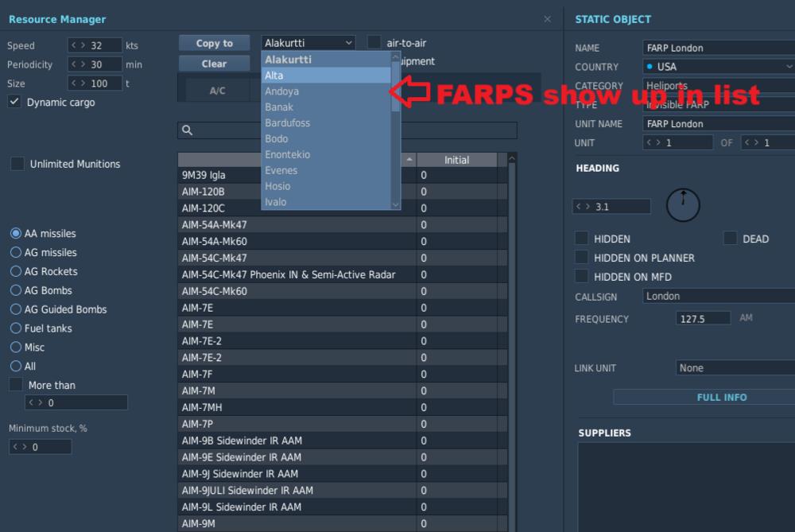Open the Alakurtti airbase dropdown
Screen dimensions: 795x532
click(308, 43)
